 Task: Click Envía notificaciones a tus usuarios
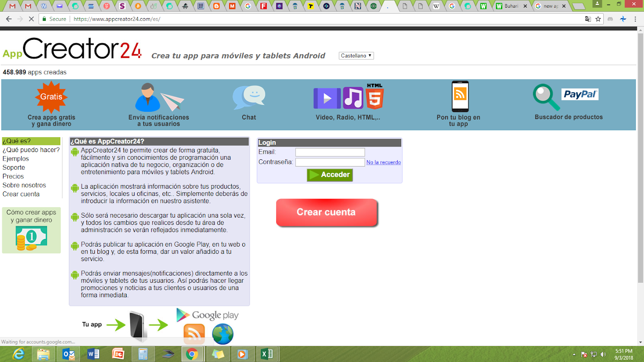pyautogui.click(x=159, y=121)
